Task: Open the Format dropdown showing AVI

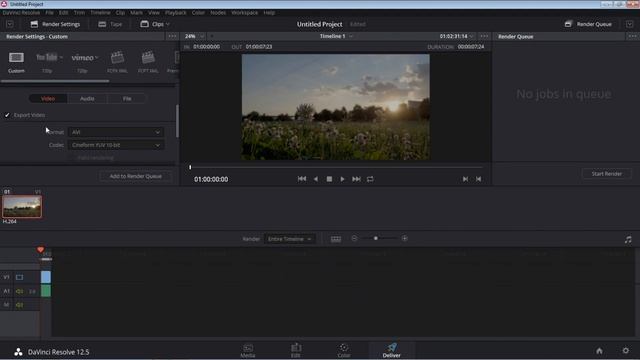Action: coord(116,132)
